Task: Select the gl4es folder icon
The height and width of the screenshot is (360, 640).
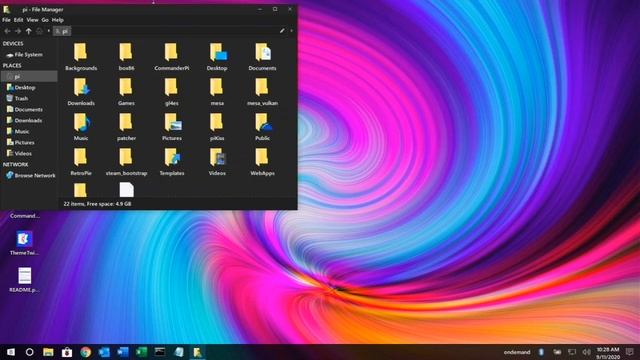Action: tap(171, 87)
